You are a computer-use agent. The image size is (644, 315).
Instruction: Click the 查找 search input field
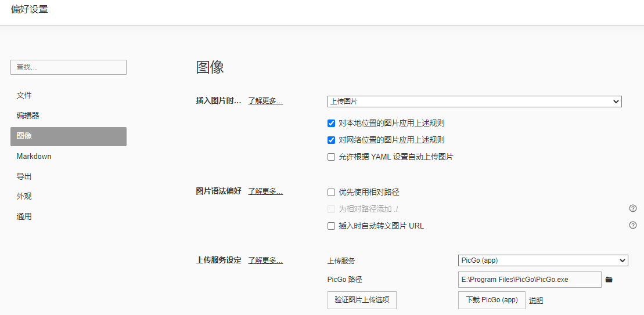tap(69, 67)
